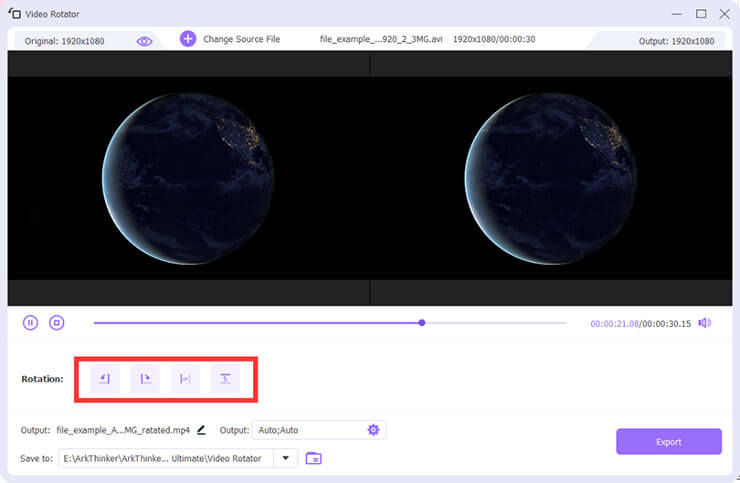The height and width of the screenshot is (483, 740).
Task: Expand the Save to path dropdown
Action: [288, 458]
